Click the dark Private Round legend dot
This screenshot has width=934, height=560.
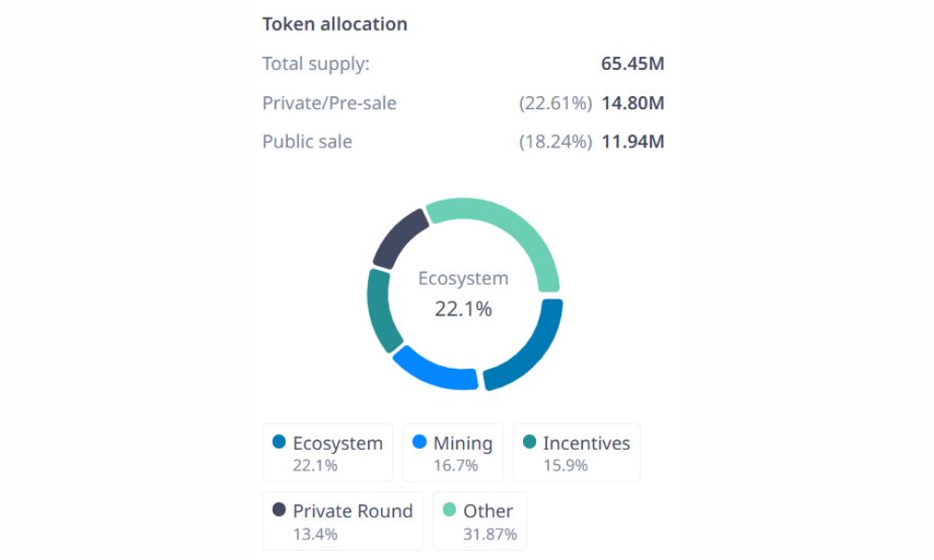point(279,511)
